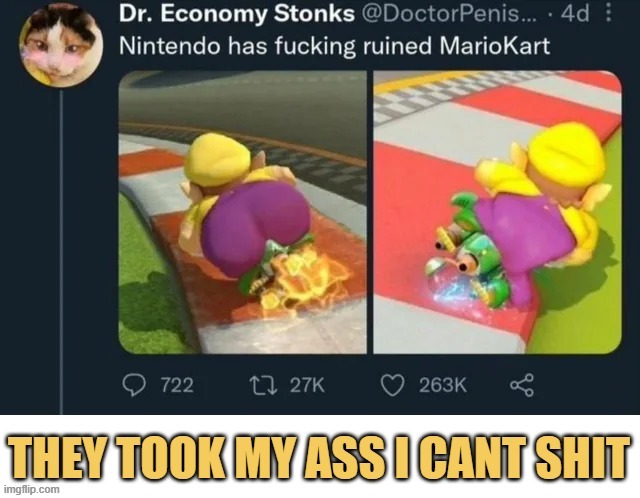The height and width of the screenshot is (498, 640).
Task: Open the three-dot more options menu
Action: coord(609,13)
